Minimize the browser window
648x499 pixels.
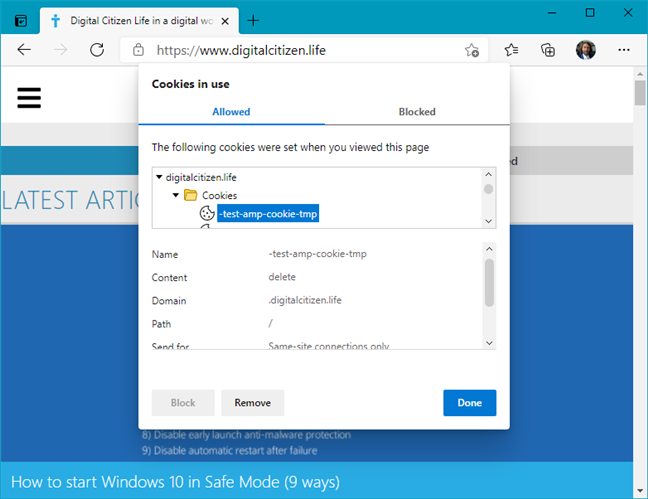(x=552, y=13)
